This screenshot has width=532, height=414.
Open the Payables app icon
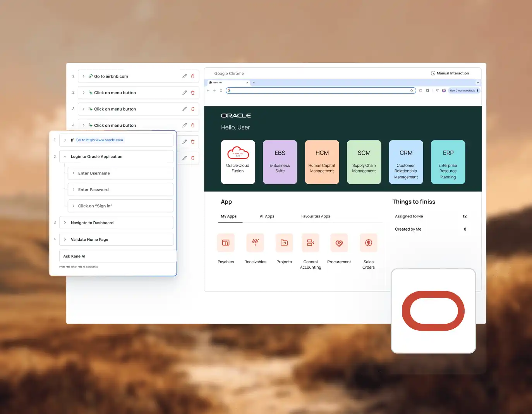pyautogui.click(x=226, y=243)
